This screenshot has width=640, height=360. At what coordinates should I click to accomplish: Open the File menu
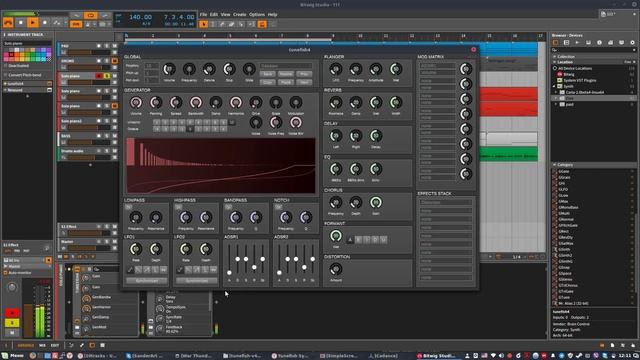point(203,14)
